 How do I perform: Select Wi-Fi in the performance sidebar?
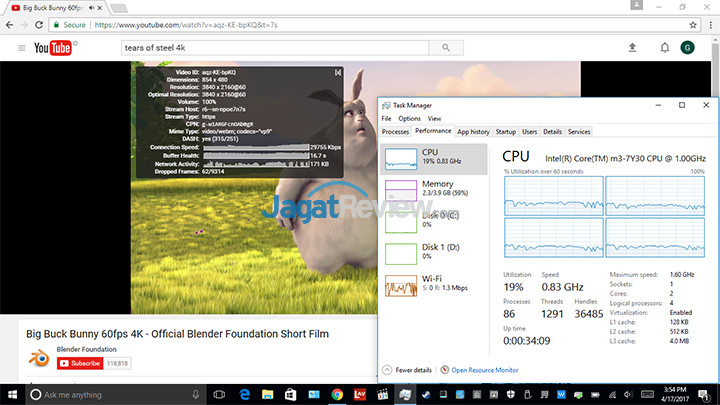point(434,285)
